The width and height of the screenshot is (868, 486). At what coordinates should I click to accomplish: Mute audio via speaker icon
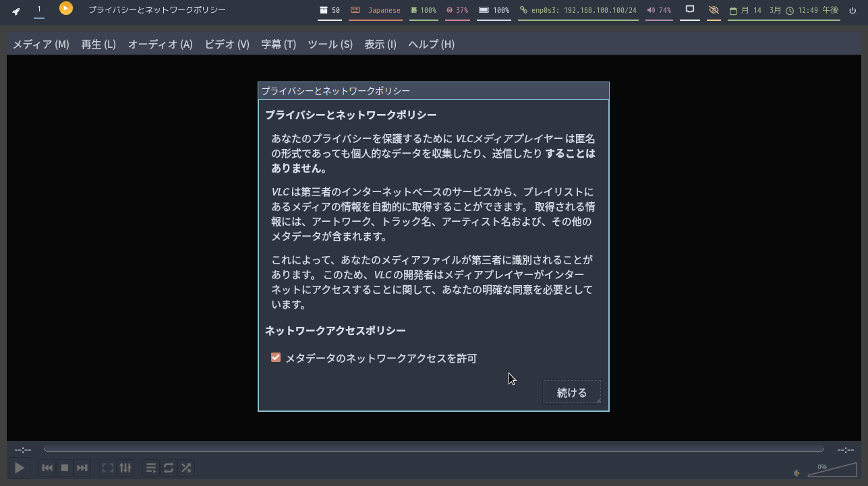(x=797, y=473)
